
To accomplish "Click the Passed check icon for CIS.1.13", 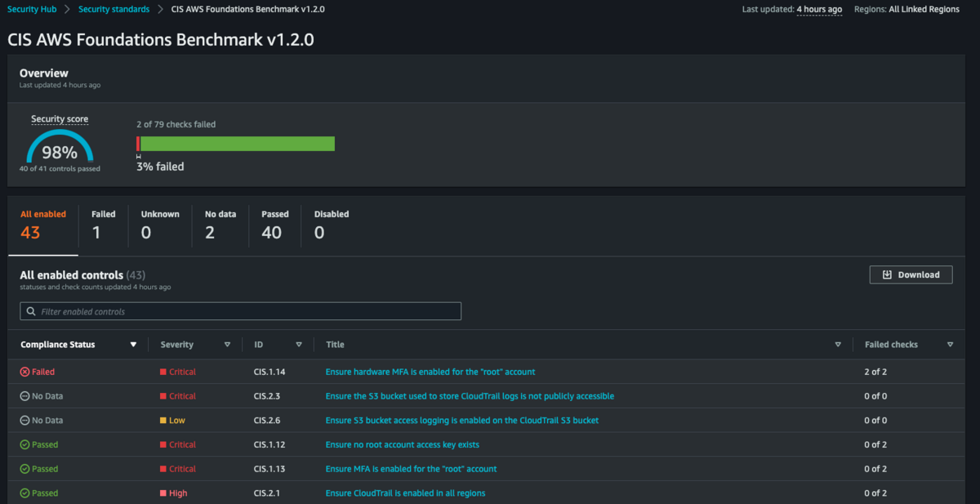I will point(24,469).
